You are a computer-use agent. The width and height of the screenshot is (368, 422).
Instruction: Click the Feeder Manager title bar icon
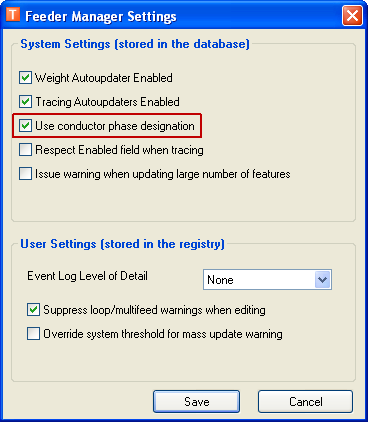click(x=13, y=14)
